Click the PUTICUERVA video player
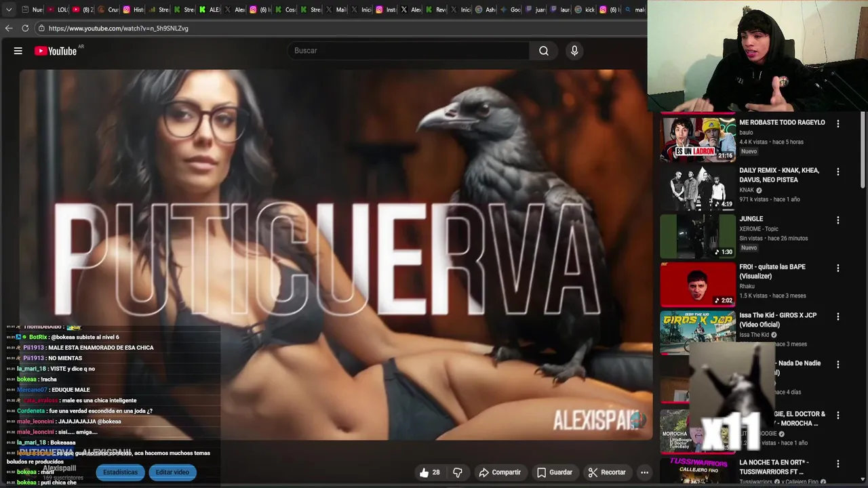This screenshot has height=488, width=868. (336, 254)
